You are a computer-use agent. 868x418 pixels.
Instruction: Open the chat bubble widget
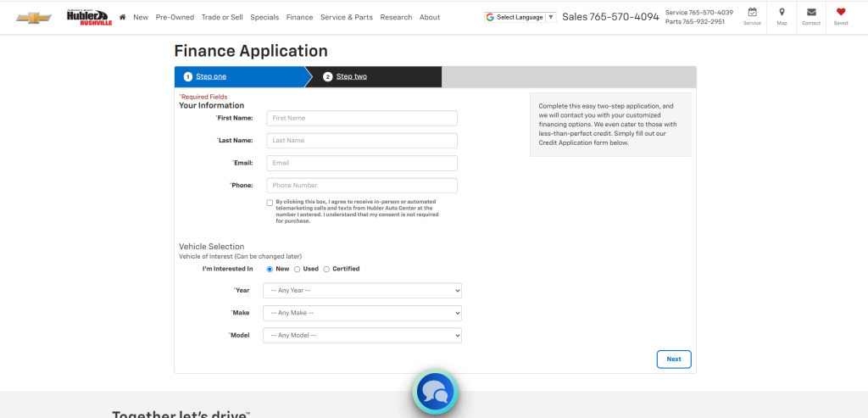[x=435, y=392]
